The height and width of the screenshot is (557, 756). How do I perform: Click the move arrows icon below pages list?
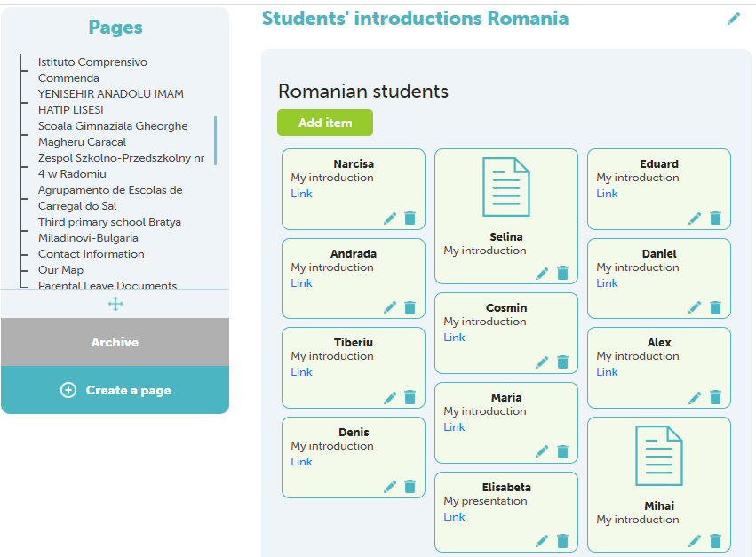115,304
